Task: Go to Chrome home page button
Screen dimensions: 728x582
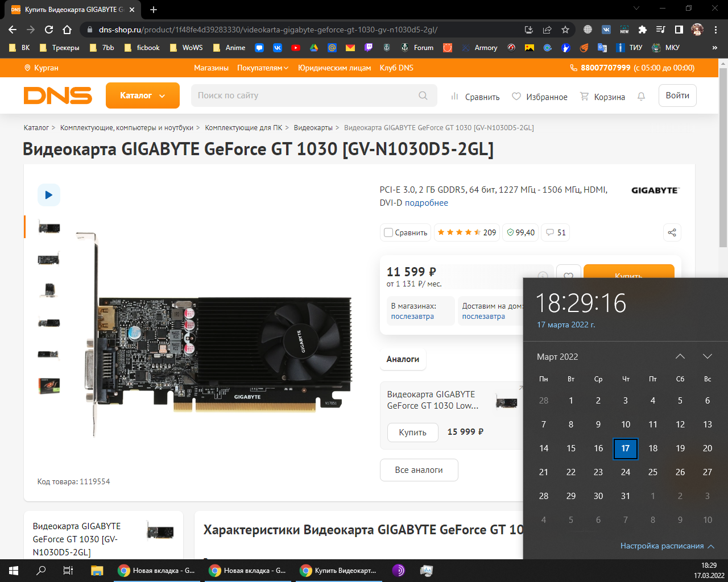Action: [x=67, y=30]
